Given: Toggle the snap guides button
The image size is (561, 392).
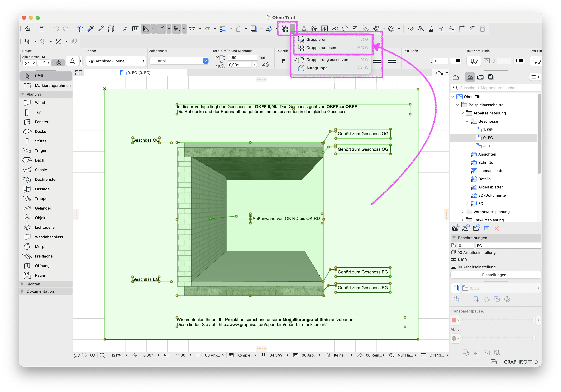Looking at the screenshot, I should 161,29.
